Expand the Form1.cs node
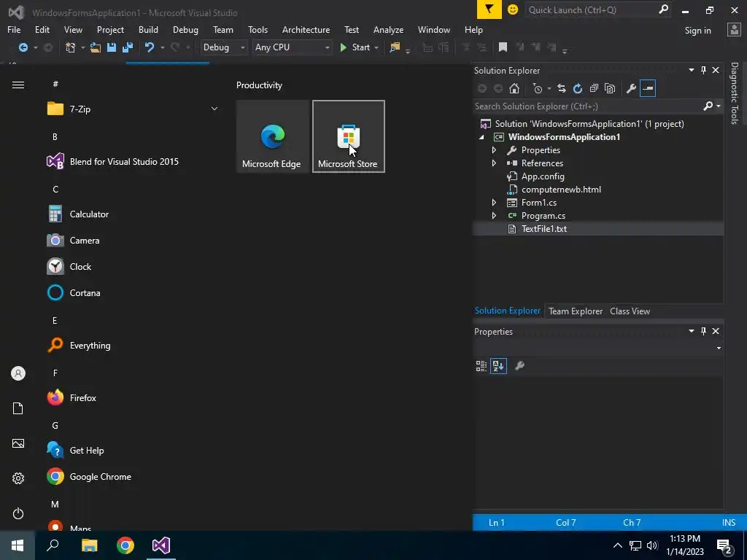 (x=494, y=203)
